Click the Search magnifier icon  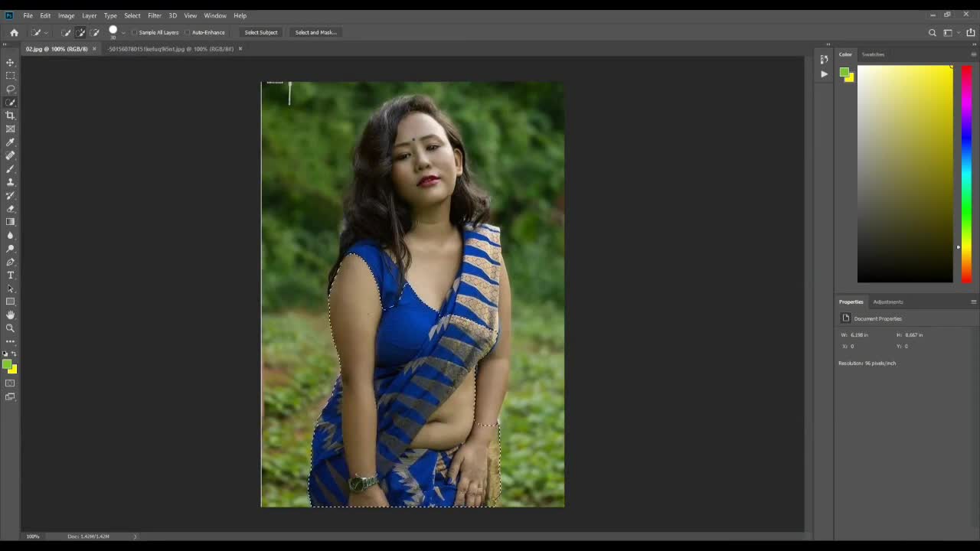(932, 32)
